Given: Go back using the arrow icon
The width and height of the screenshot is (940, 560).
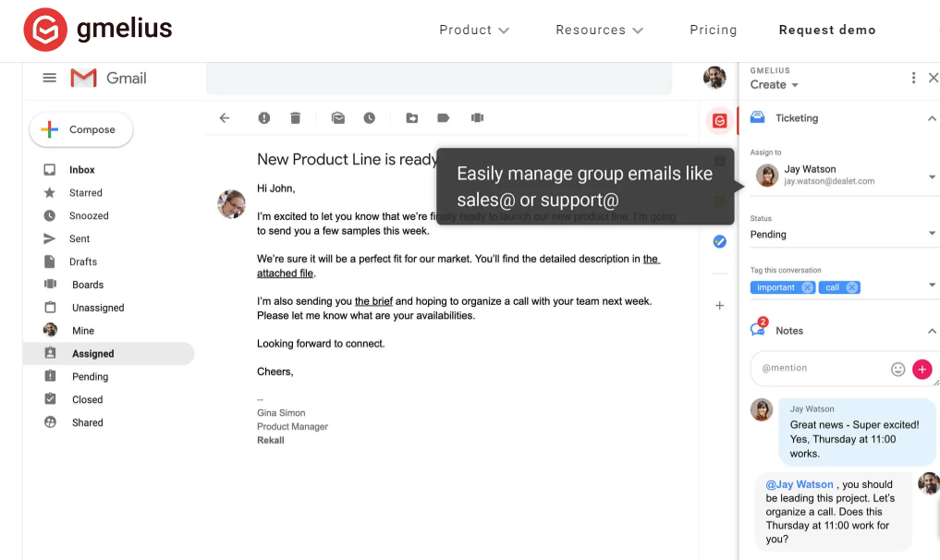Looking at the screenshot, I should 224,118.
